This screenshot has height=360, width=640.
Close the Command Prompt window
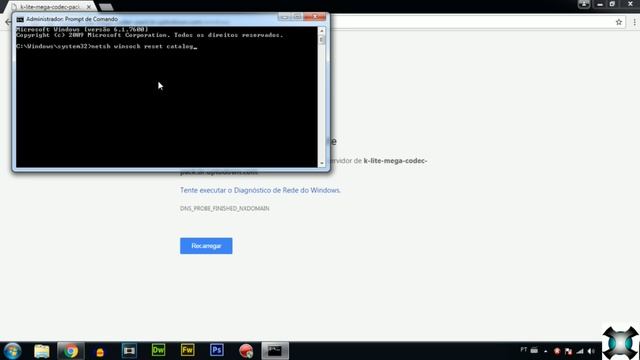[315, 17]
